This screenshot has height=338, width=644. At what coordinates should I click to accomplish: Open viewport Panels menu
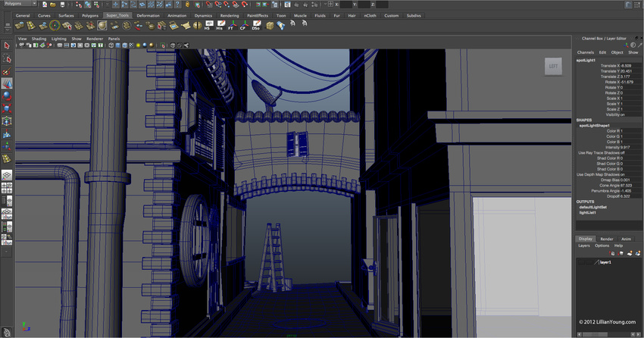click(114, 39)
